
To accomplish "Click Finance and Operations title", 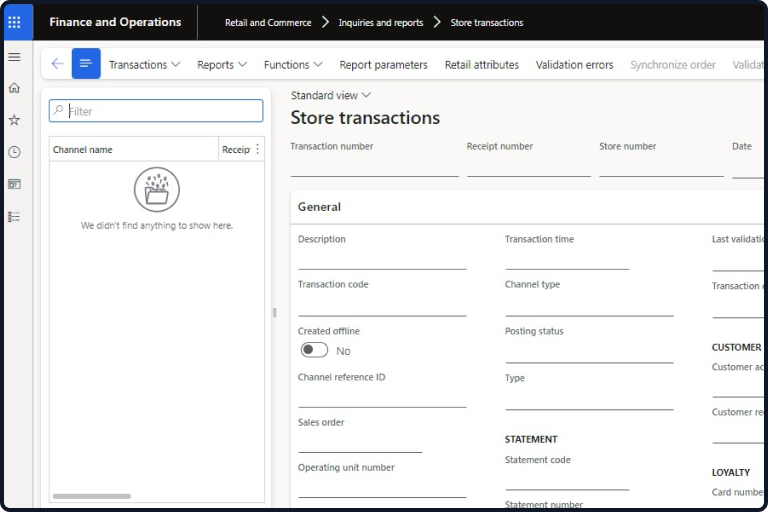I will (x=115, y=22).
